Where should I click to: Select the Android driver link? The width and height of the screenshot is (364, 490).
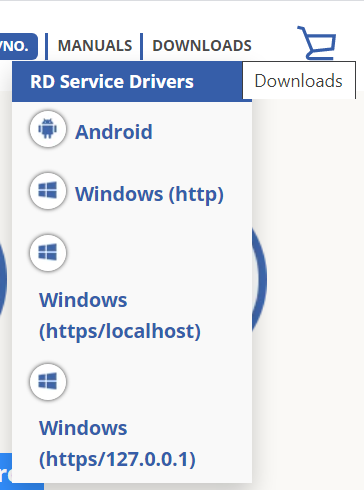click(x=114, y=132)
